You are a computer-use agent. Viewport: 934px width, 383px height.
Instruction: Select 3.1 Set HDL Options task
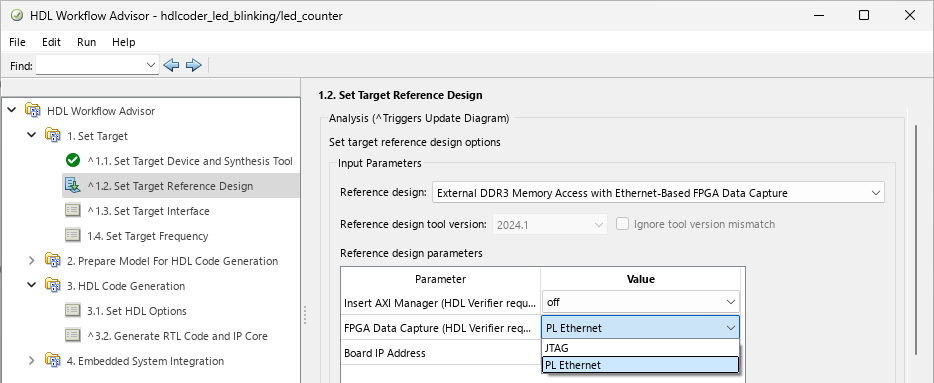(x=136, y=311)
